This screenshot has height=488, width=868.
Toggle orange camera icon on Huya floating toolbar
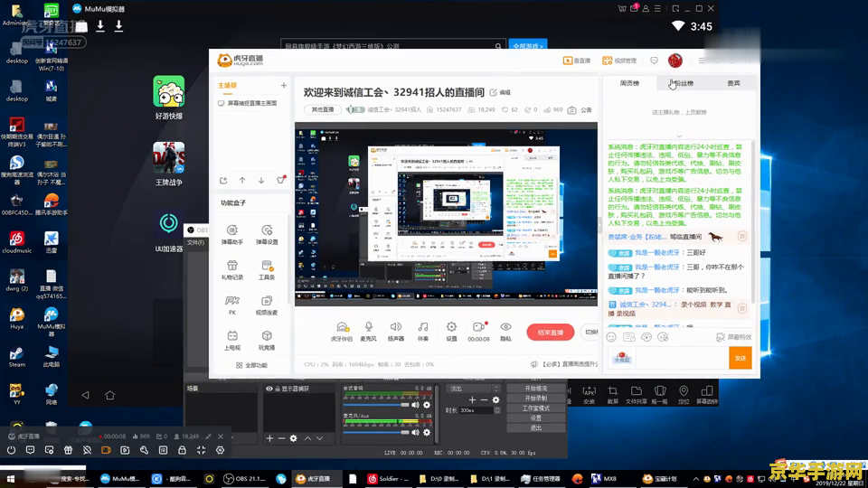tap(106, 450)
